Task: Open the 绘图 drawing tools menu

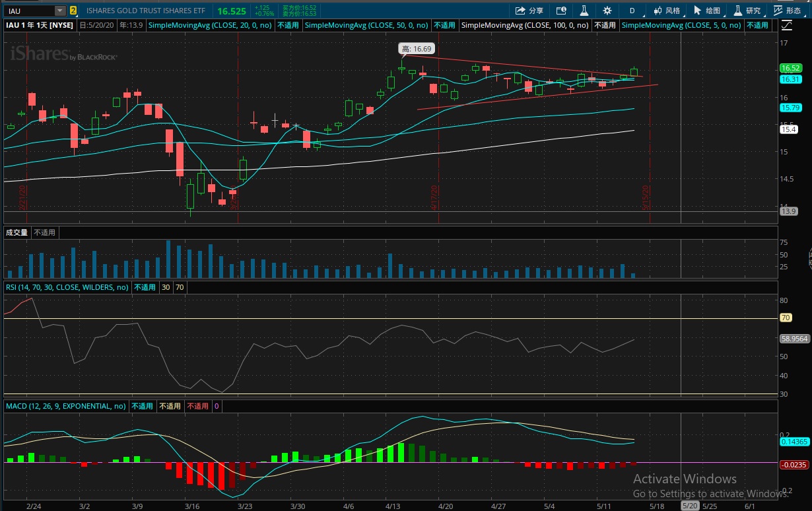Action: coord(707,11)
